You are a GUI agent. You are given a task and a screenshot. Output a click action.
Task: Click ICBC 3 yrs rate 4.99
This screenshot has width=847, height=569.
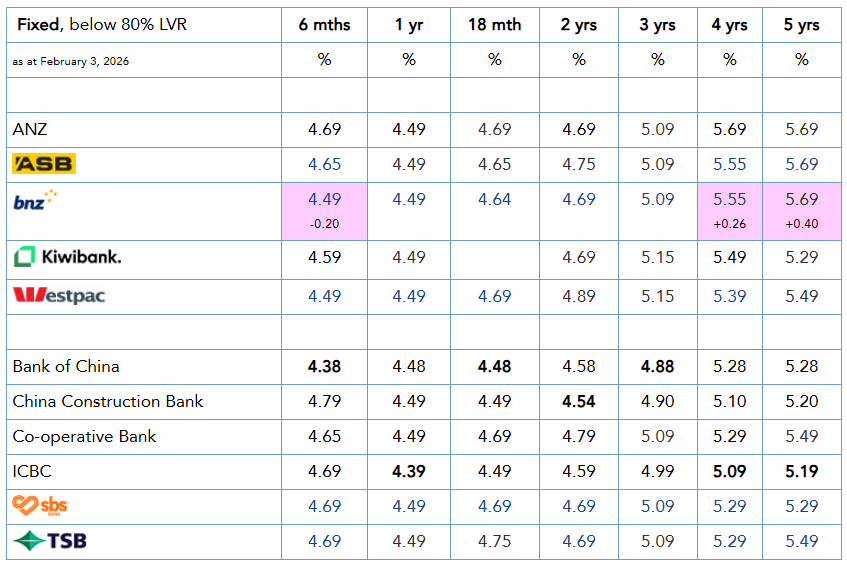657,471
